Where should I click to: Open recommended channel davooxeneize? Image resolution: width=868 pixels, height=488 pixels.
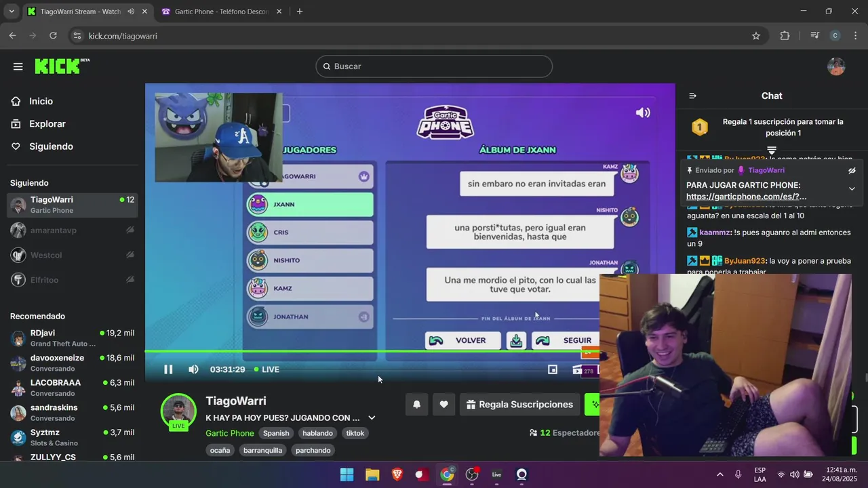(x=72, y=363)
